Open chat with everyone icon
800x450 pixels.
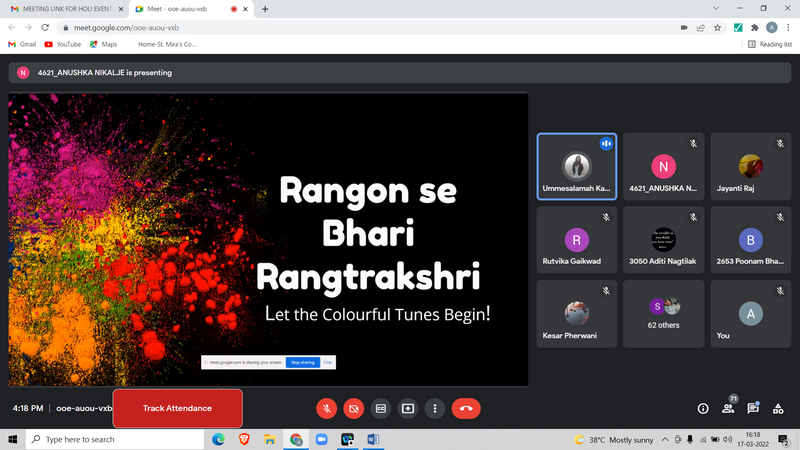753,408
